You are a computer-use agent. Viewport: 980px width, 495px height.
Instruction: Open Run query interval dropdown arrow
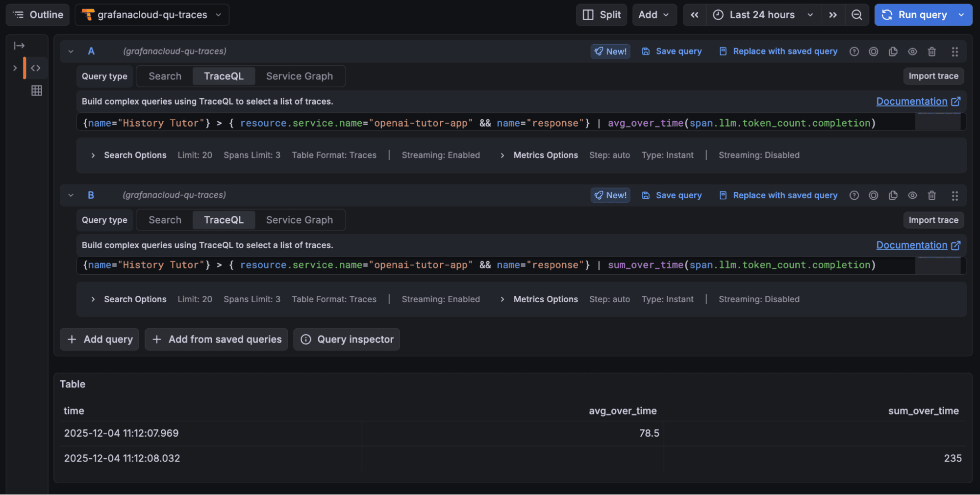tap(961, 15)
